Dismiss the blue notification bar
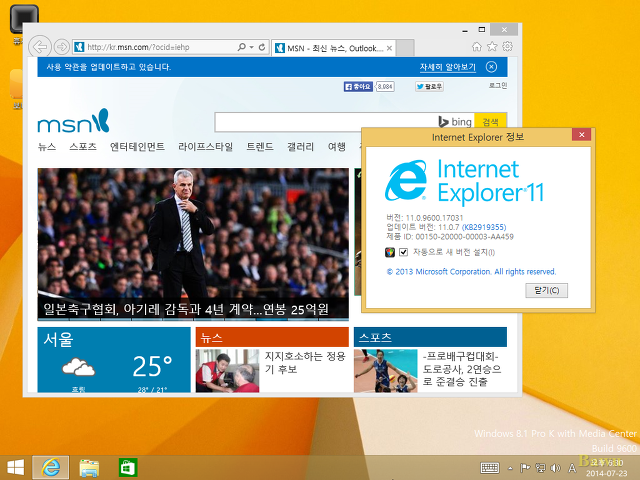Image resolution: width=640 pixels, height=480 pixels. [491, 67]
